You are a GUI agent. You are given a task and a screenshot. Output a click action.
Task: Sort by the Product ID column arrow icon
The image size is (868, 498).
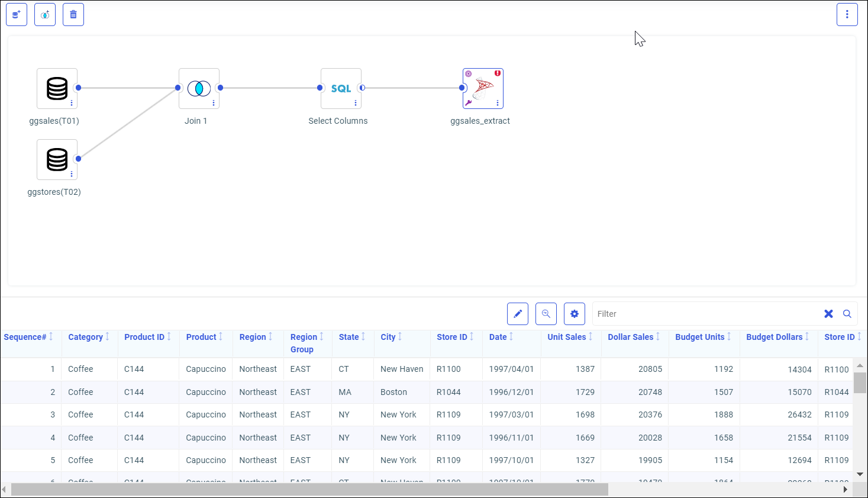pyautogui.click(x=169, y=336)
